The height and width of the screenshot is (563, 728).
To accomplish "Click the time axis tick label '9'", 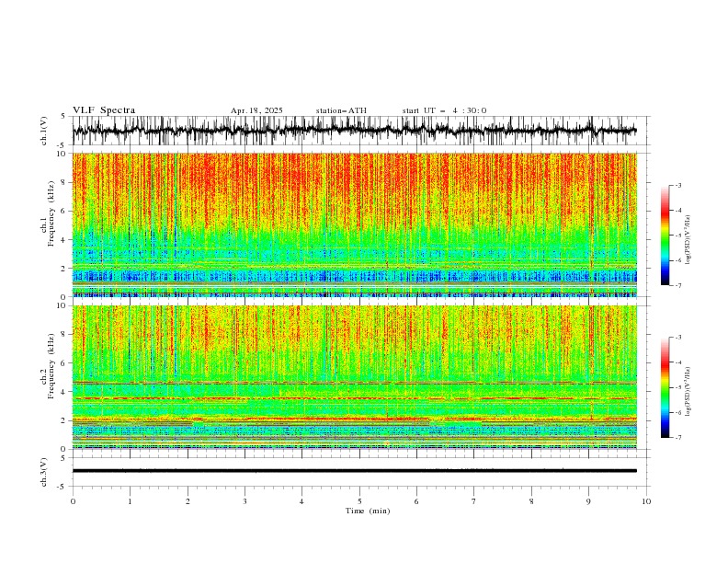I will tap(588, 501).
